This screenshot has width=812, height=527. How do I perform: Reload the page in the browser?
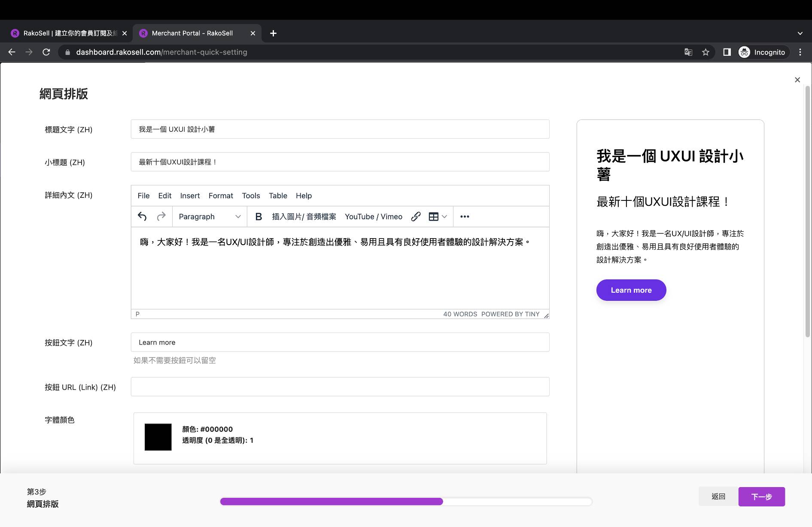[x=46, y=52]
